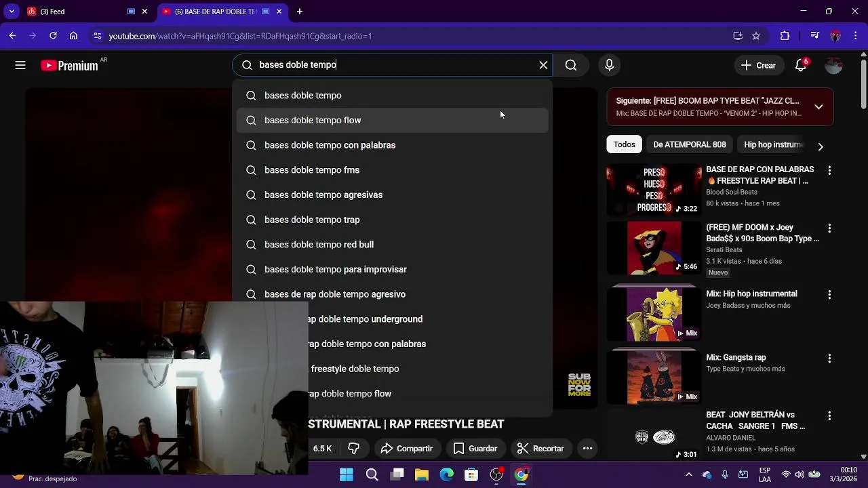Open Blood Soul Beats channel name
The image size is (868, 488).
pyautogui.click(x=731, y=192)
